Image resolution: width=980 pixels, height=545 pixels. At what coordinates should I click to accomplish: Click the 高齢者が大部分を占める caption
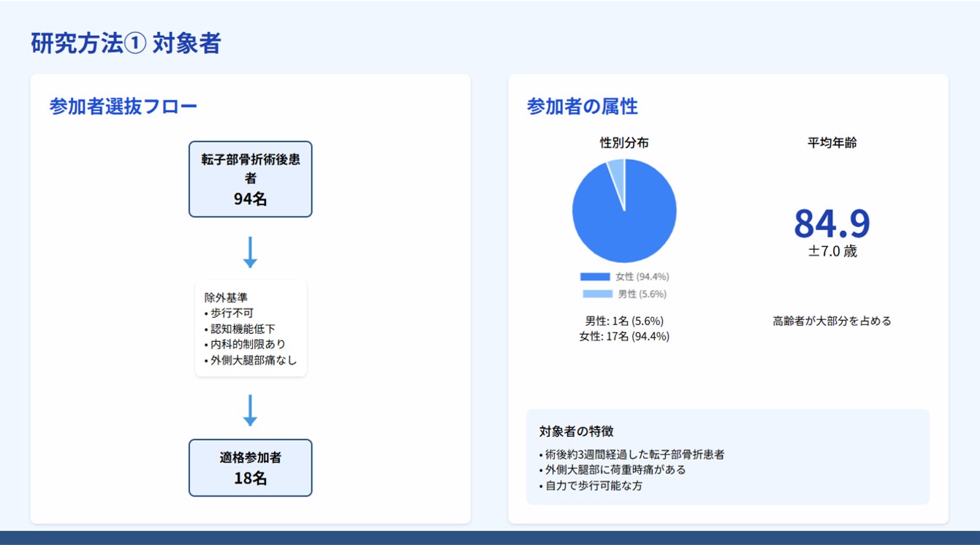(832, 321)
